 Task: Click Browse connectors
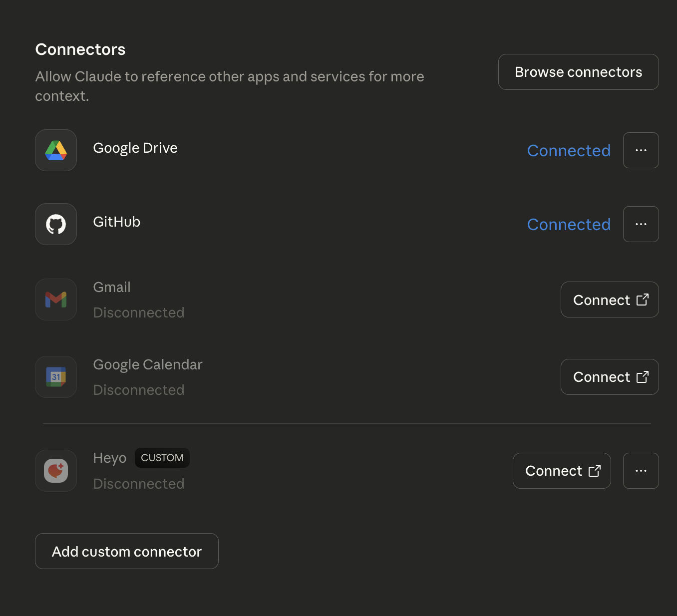[x=578, y=72]
